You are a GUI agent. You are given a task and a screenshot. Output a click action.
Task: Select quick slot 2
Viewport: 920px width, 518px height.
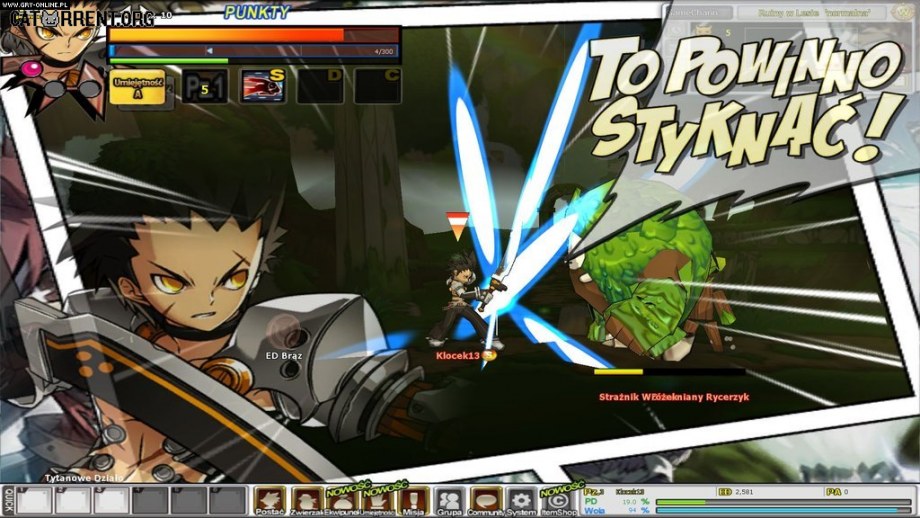[x=73, y=500]
